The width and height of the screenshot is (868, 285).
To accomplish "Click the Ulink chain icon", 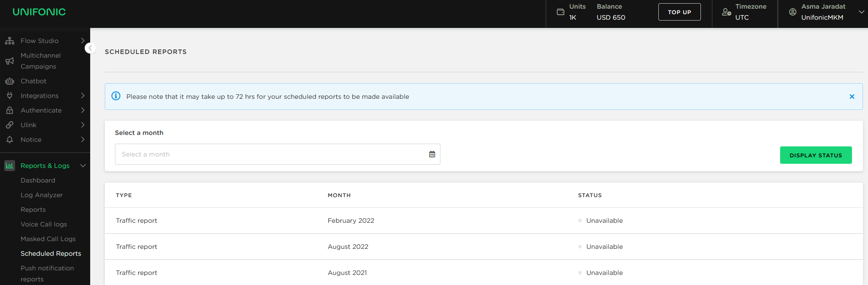I will (10, 125).
